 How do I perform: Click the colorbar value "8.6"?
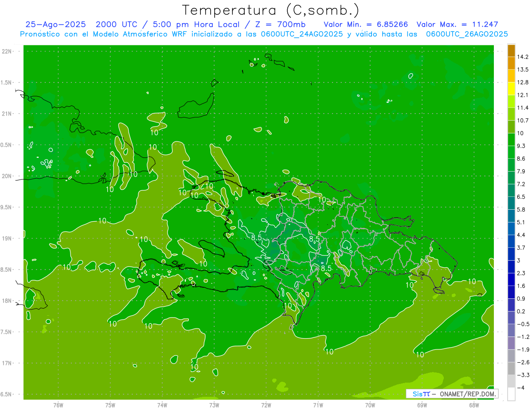click(521, 158)
